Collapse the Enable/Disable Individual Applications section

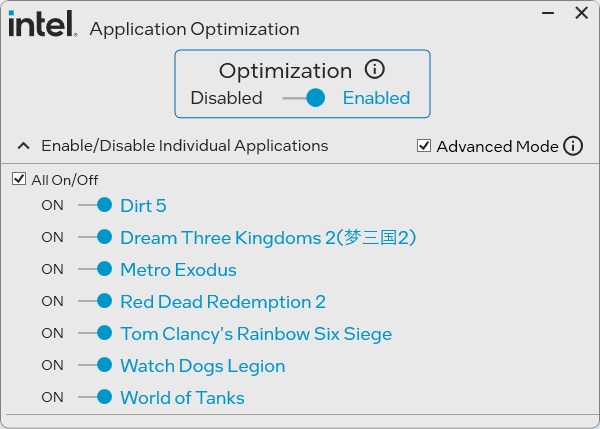coord(23,146)
